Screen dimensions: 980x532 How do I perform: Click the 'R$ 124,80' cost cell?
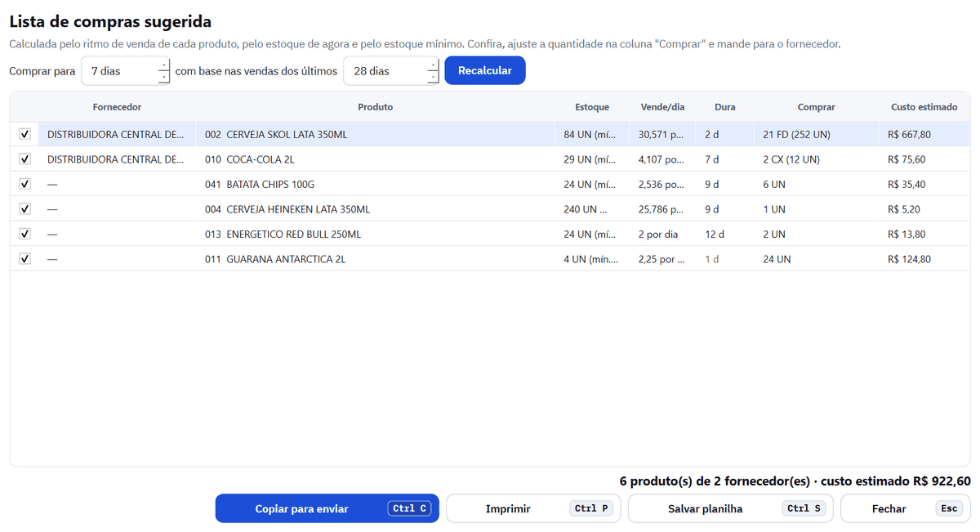tap(924, 259)
